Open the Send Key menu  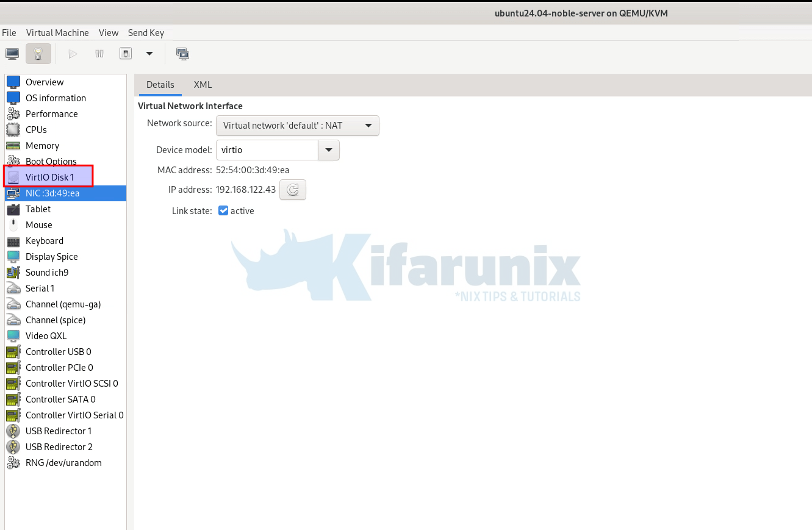point(146,33)
